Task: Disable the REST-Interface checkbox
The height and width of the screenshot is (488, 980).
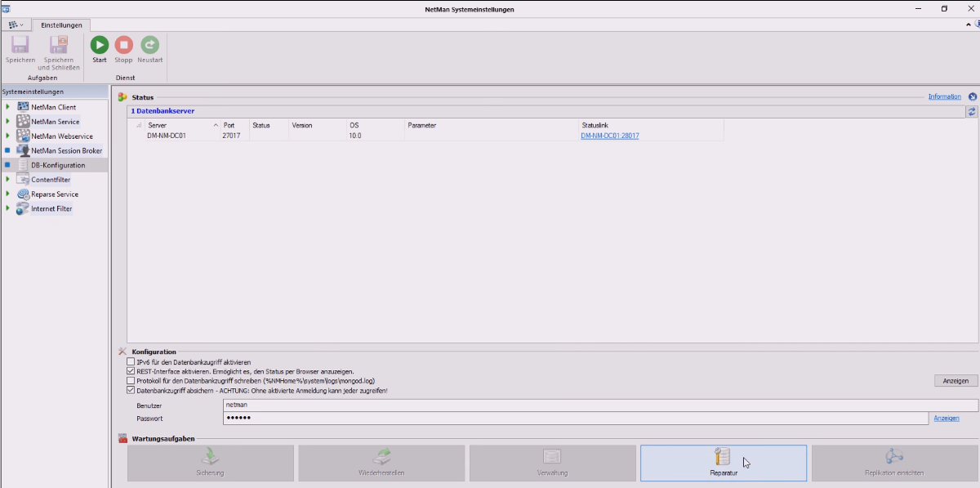Action: coord(129,370)
